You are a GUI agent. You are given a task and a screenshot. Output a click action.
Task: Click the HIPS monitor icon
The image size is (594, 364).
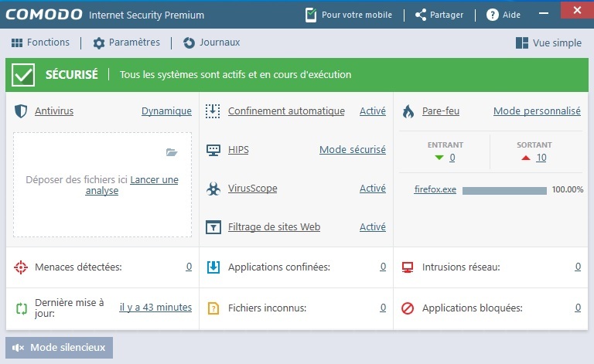(x=213, y=150)
